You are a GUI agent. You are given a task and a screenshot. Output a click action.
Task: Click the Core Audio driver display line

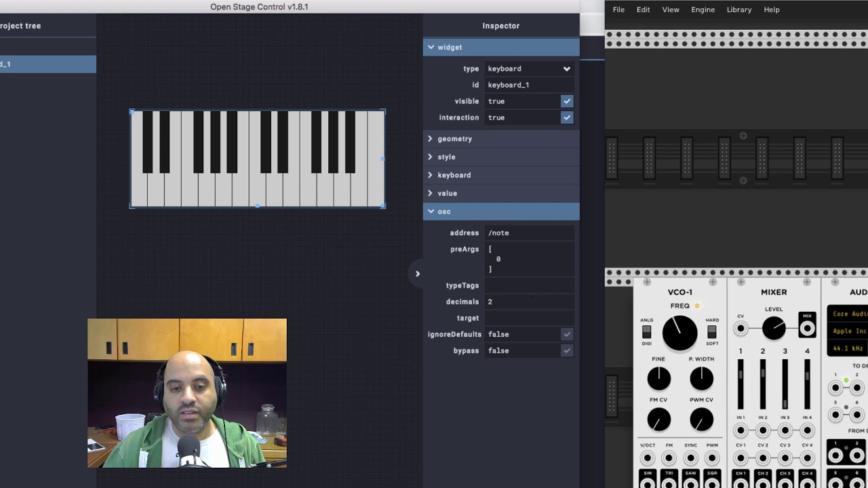848,314
